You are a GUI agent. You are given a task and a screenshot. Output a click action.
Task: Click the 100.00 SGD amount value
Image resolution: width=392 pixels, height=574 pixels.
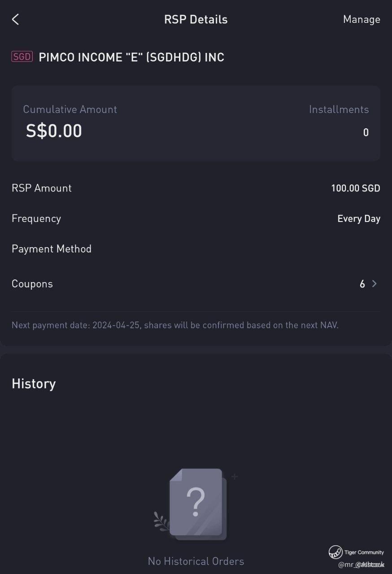tap(356, 188)
